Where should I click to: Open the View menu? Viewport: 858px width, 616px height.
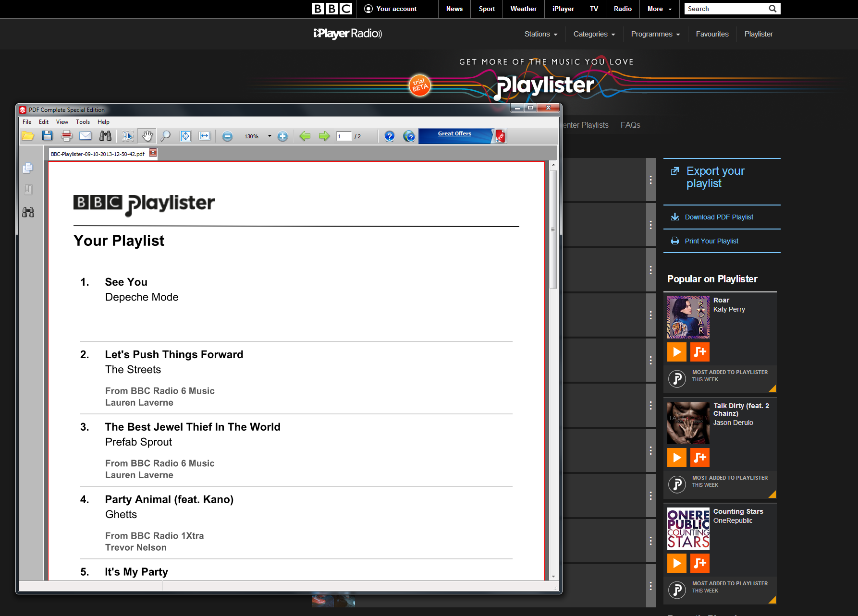[x=62, y=122]
